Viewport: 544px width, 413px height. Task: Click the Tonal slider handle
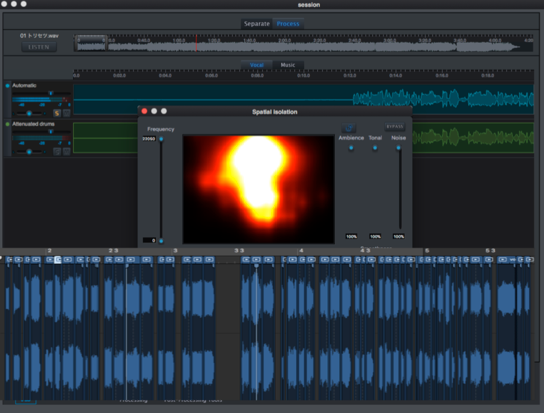pyautogui.click(x=375, y=148)
